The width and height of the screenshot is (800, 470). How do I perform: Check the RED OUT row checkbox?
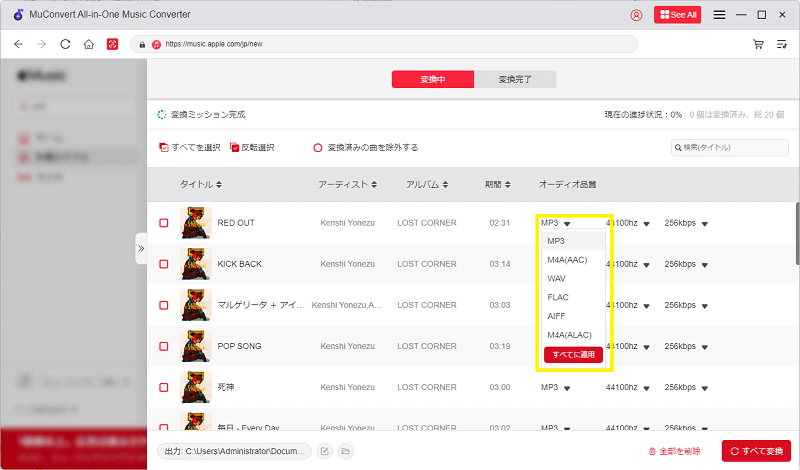pyautogui.click(x=164, y=223)
